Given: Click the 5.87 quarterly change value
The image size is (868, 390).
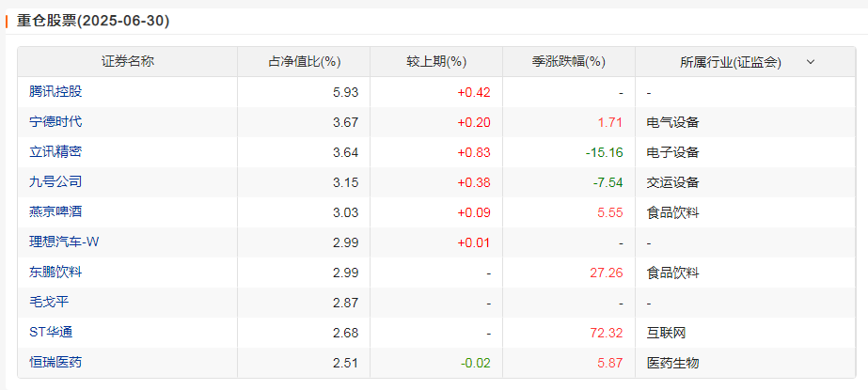Looking at the screenshot, I should click(610, 364).
